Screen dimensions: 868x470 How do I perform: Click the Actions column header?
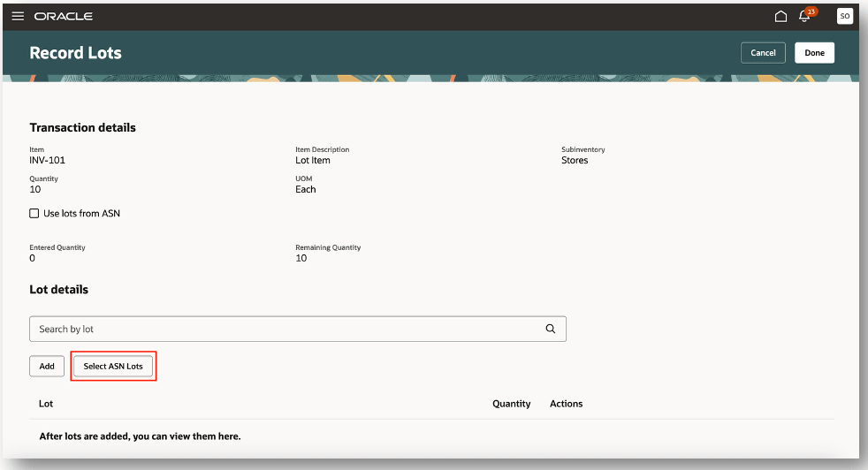pos(566,404)
